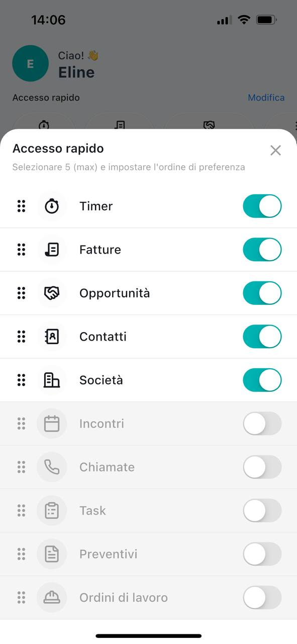The height and width of the screenshot is (644, 297).
Task: Select the Chiamate label
Action: (x=107, y=467)
